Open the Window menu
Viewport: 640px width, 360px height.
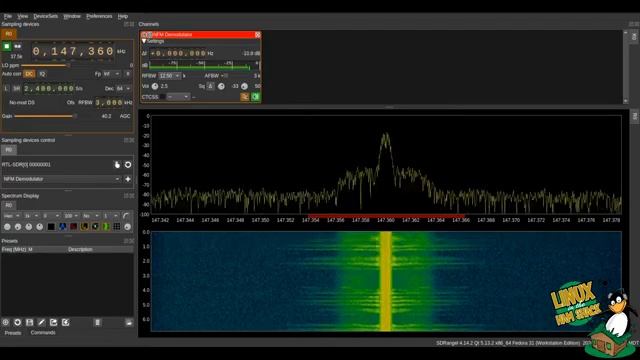(72, 16)
